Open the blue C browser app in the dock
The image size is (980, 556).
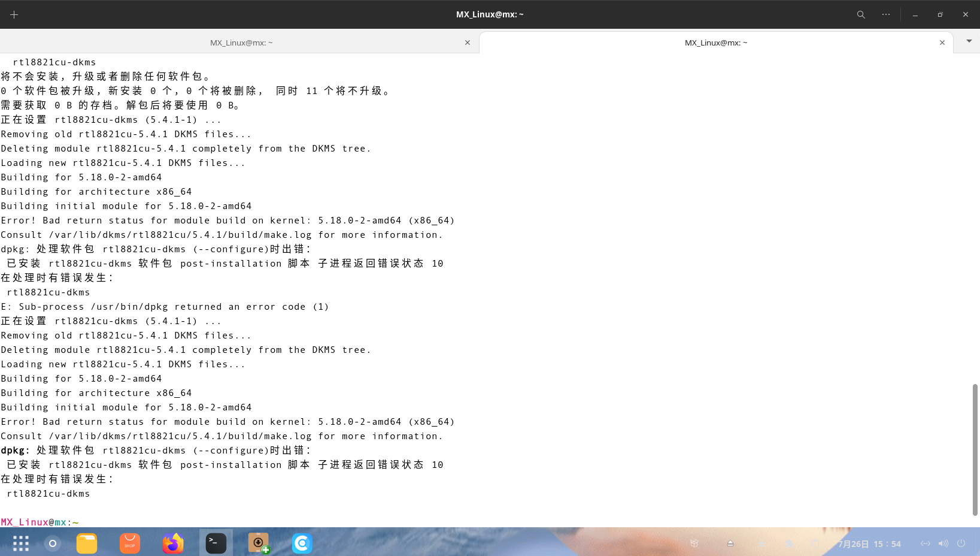coord(302,543)
